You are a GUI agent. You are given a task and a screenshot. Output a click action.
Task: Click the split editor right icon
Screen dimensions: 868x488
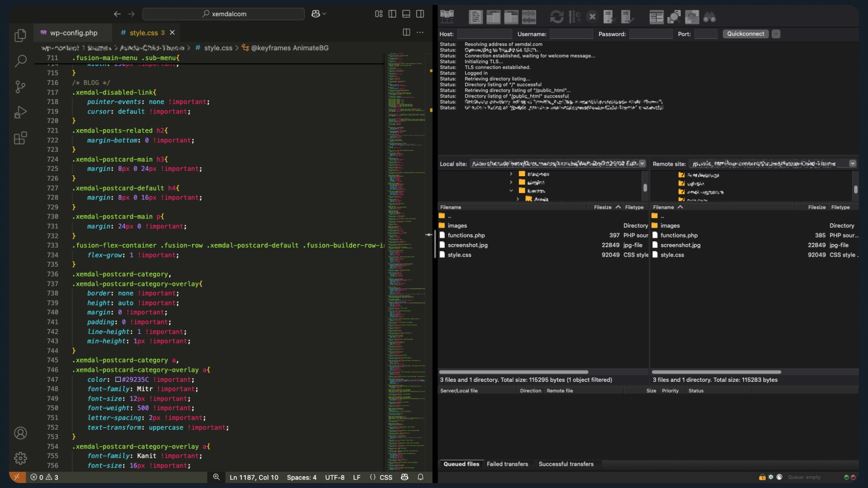click(406, 33)
